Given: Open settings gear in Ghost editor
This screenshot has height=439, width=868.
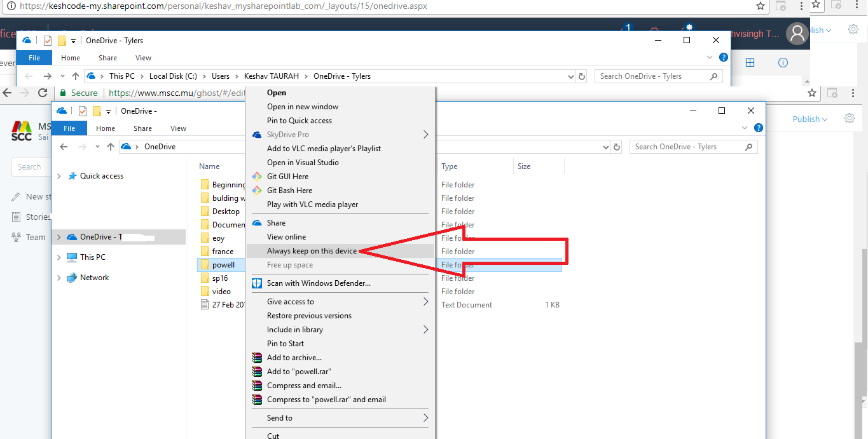Looking at the screenshot, I should pos(850,118).
